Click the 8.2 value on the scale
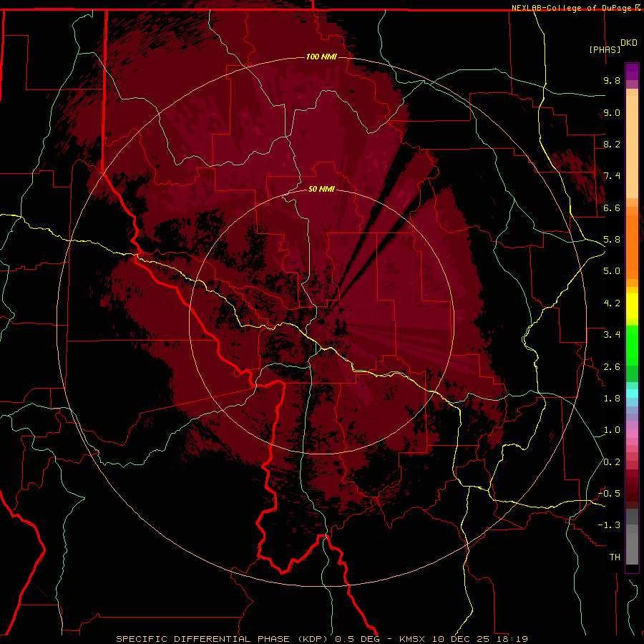This screenshot has height=644, width=644. pyautogui.click(x=612, y=144)
